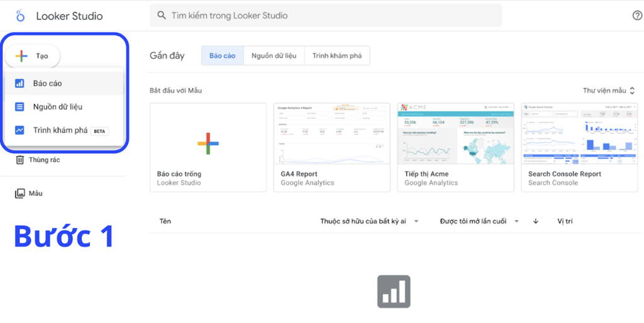Click the Bắt đầu với Mẫu label

pyautogui.click(x=176, y=90)
